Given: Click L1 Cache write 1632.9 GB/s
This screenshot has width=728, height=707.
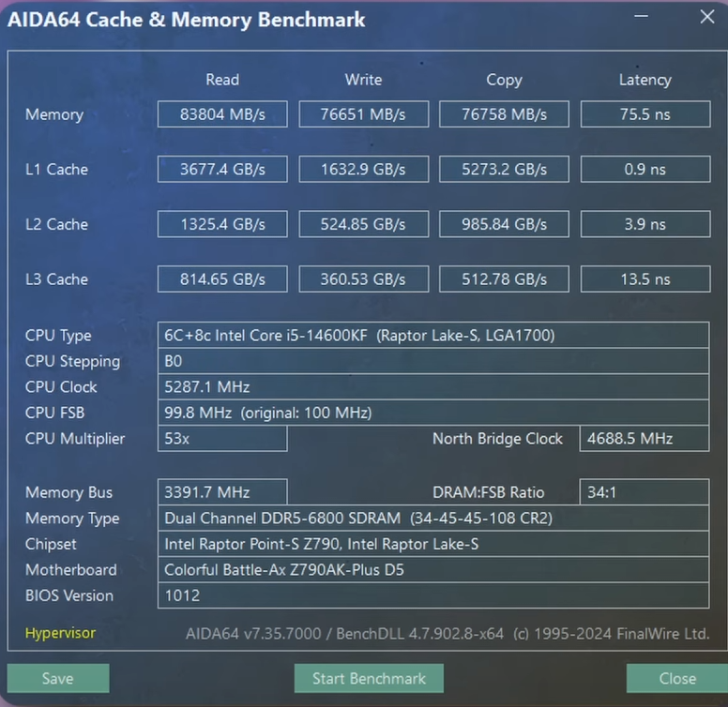Looking at the screenshot, I should (364, 169).
